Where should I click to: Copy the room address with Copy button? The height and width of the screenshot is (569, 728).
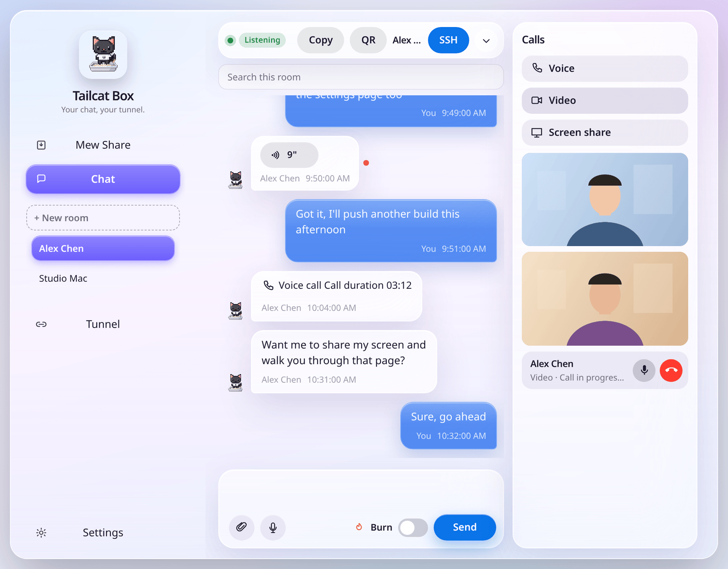click(x=320, y=40)
